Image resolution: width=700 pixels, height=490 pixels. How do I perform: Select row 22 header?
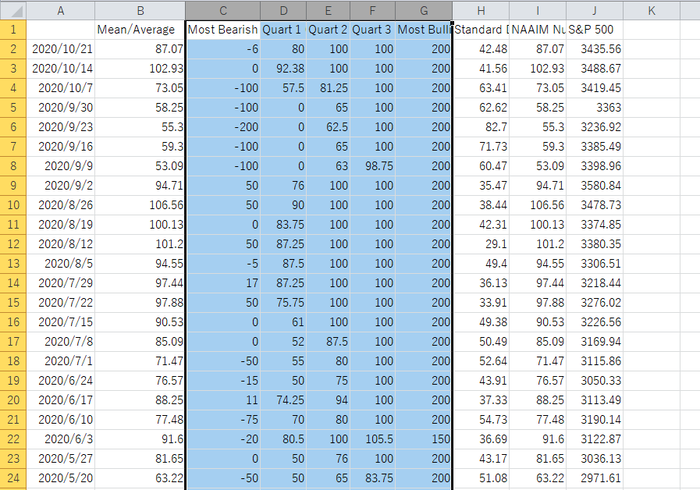click(13, 439)
